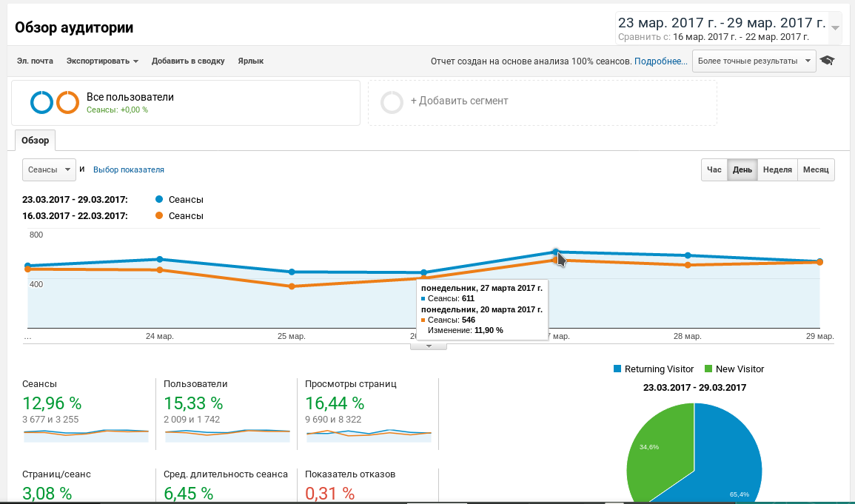Select the Обзор tab

[35, 140]
